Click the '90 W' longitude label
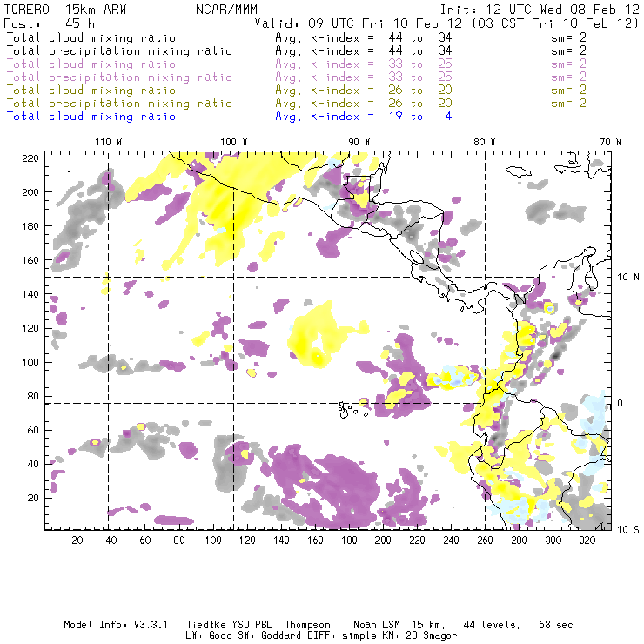644x644 pixels. (x=359, y=142)
